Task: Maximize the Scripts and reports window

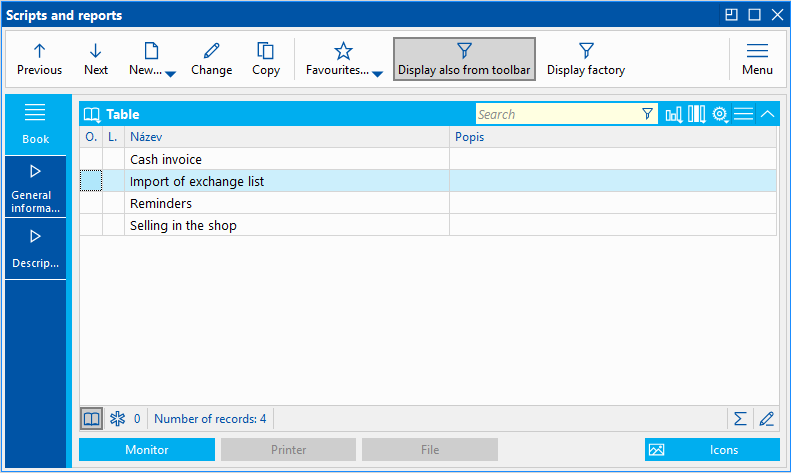Action: pyautogui.click(x=754, y=15)
